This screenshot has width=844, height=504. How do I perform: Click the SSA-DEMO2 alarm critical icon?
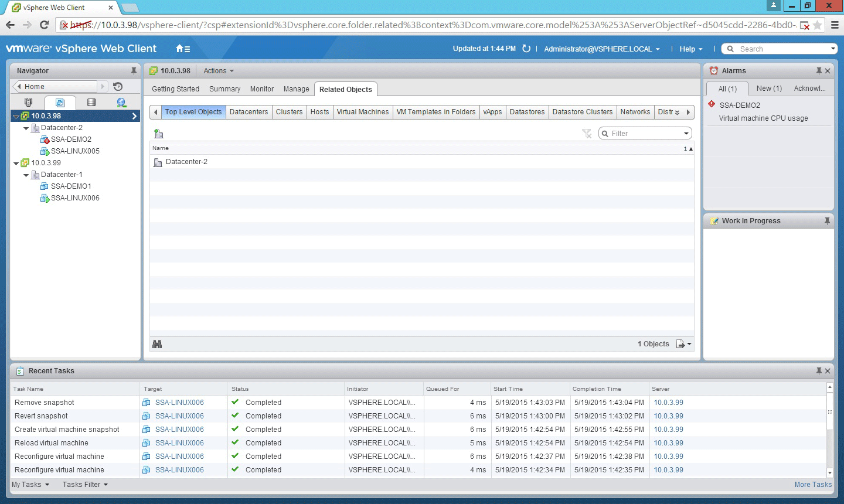click(x=712, y=104)
